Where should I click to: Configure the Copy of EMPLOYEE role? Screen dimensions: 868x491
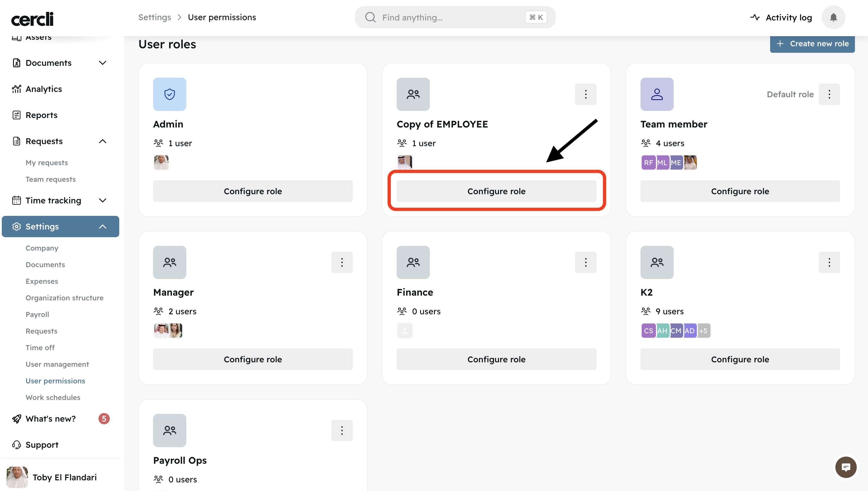tap(496, 191)
